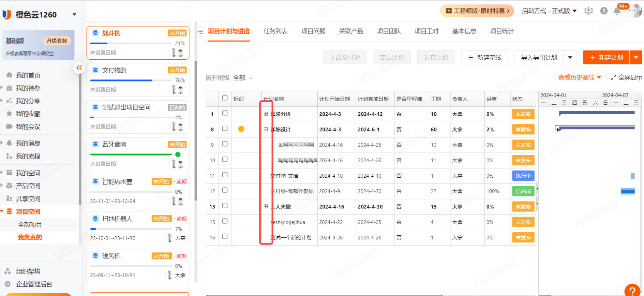Click the fullscreen display icon
Viewport: 644px width, 296px height.
click(614, 78)
